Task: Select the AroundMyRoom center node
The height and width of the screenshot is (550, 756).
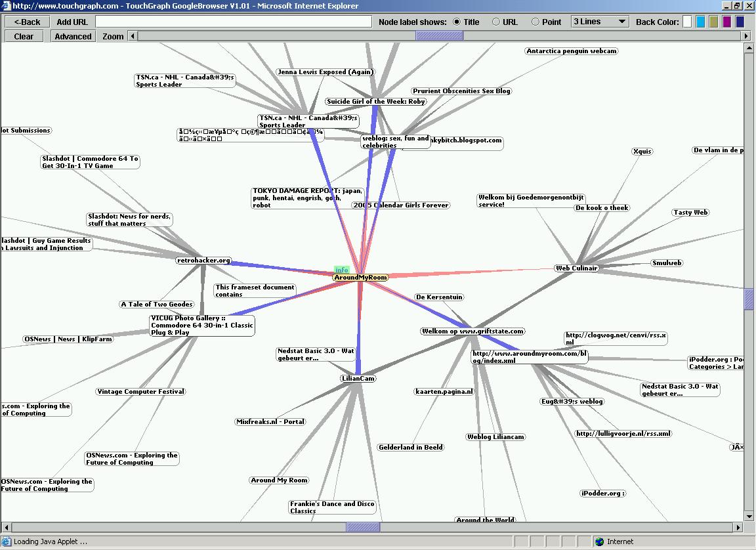Action: (361, 277)
